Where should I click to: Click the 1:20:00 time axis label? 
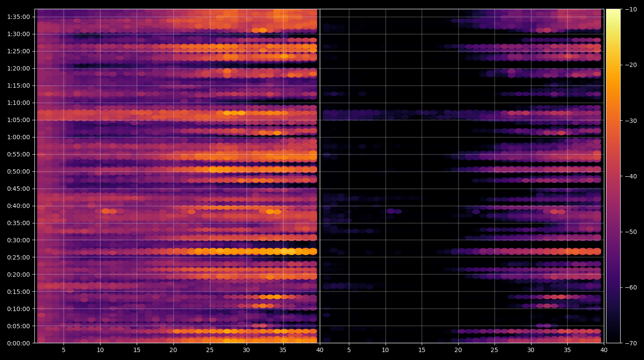[19, 68]
